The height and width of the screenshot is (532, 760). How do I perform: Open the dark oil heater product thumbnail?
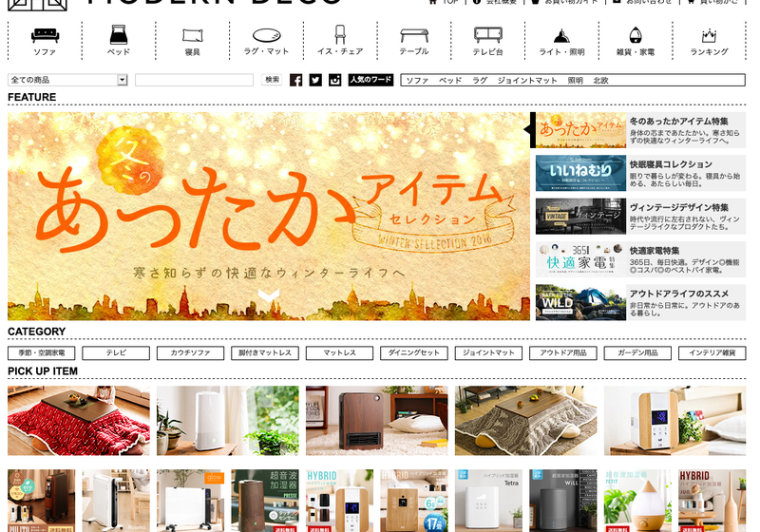pos(41,501)
